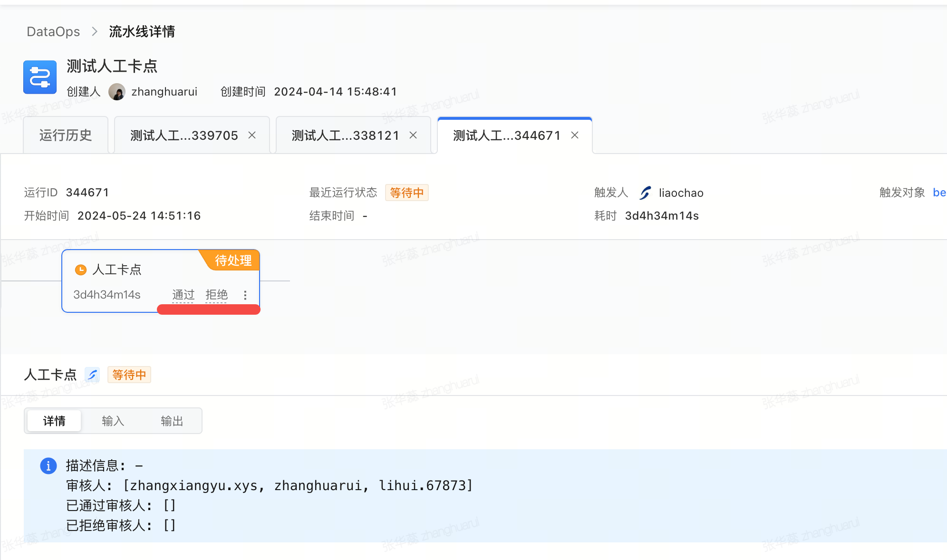947x560 pixels.
Task: Open the 测试人工...338121 run tab
Action: pyautogui.click(x=345, y=135)
